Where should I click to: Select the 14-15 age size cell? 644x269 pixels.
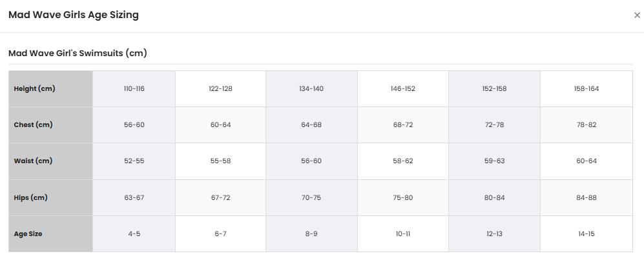(x=587, y=234)
